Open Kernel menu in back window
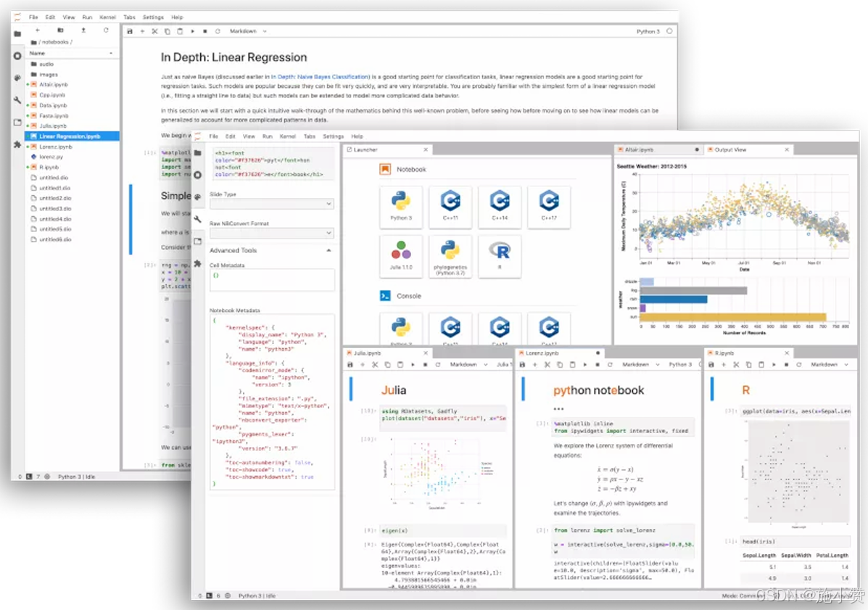868x610 pixels. pyautogui.click(x=107, y=17)
